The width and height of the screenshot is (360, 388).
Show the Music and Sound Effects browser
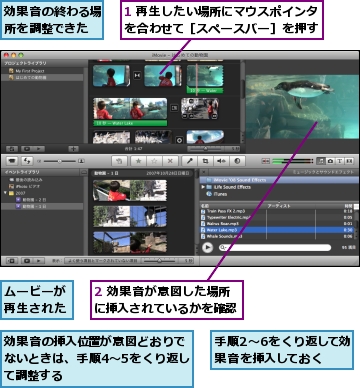click(x=321, y=161)
